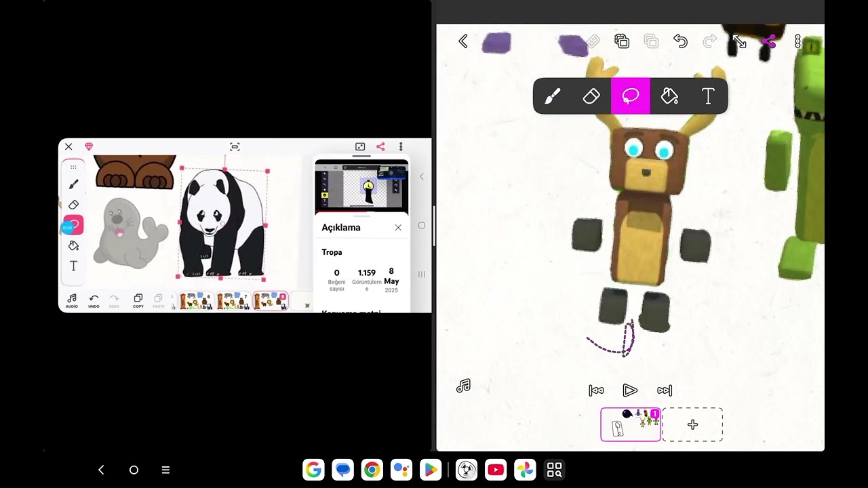Click UNDO in the left editor's bottom bar

coord(94,301)
